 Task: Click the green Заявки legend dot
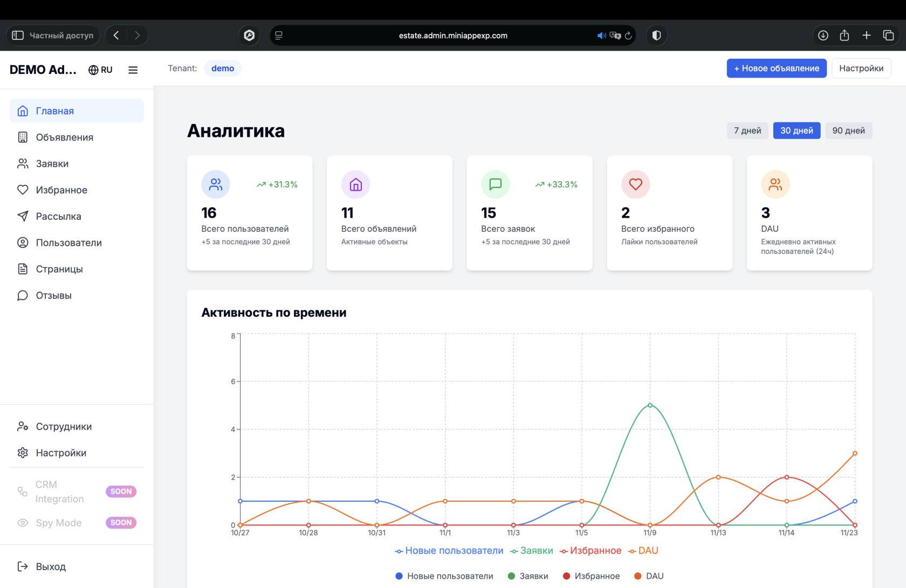pos(511,576)
